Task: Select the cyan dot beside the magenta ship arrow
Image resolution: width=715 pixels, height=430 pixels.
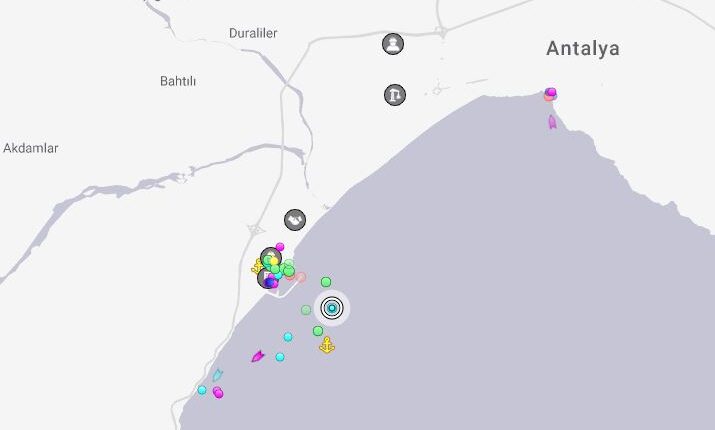Action: point(280,357)
